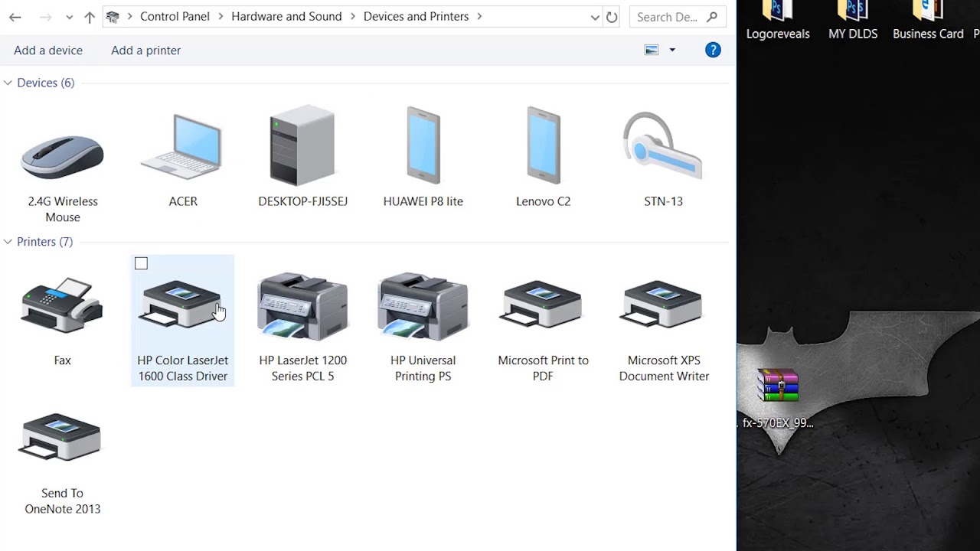The width and height of the screenshot is (980, 551).
Task: Click the Printers (7) group heading text
Action: (44, 242)
